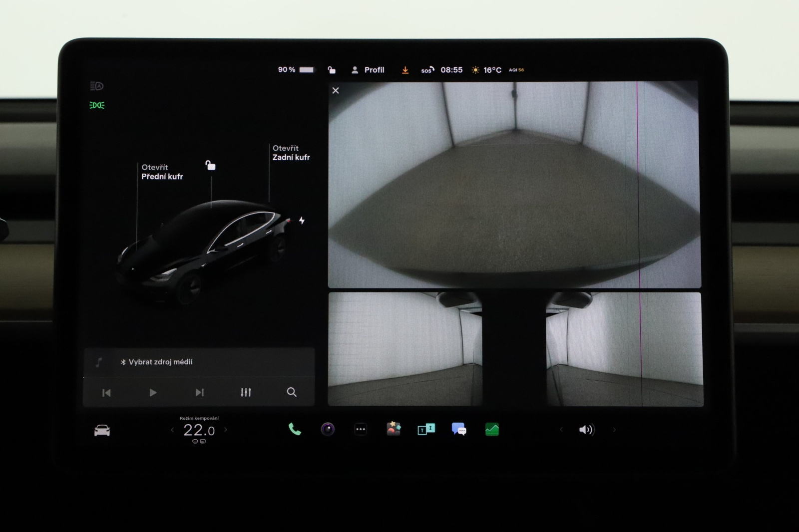Select Vybrat zdroj médií media source
The height and width of the screenshot is (532, 799).
pos(160,362)
